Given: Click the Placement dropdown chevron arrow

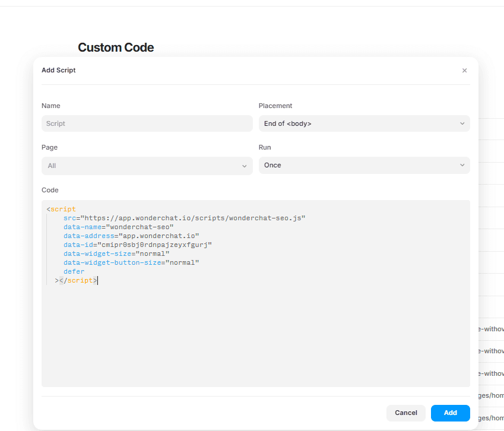Looking at the screenshot, I should pos(462,123).
